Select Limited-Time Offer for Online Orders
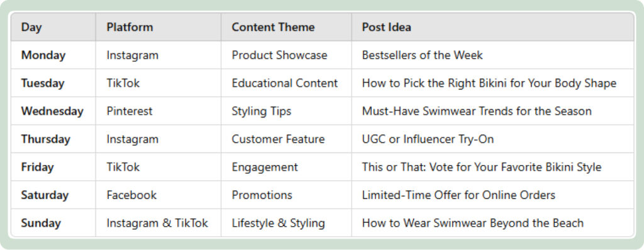 [x=458, y=195]
